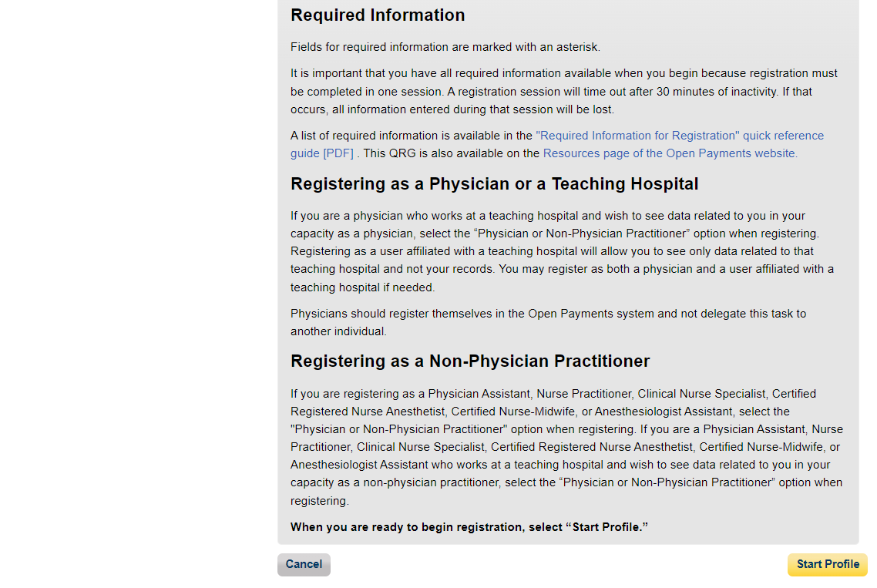The image size is (877, 588).
Task: Click the paragraph starting 'If you are registering as'
Action: coord(539,394)
